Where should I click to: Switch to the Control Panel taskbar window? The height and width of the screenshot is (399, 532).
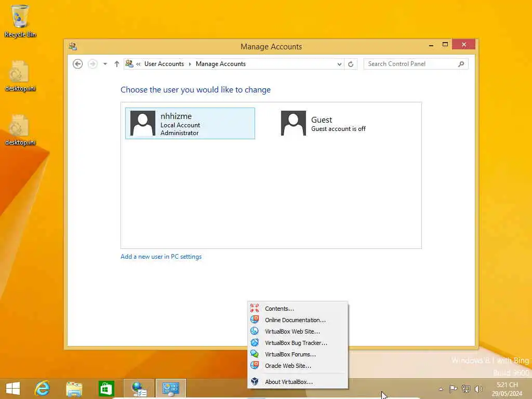pos(170,389)
